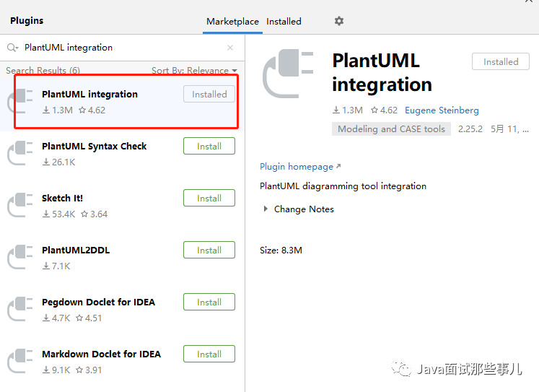The height and width of the screenshot is (392, 539).
Task: Click the 3.91 rating of Markdown Doclet
Action: [89, 370]
